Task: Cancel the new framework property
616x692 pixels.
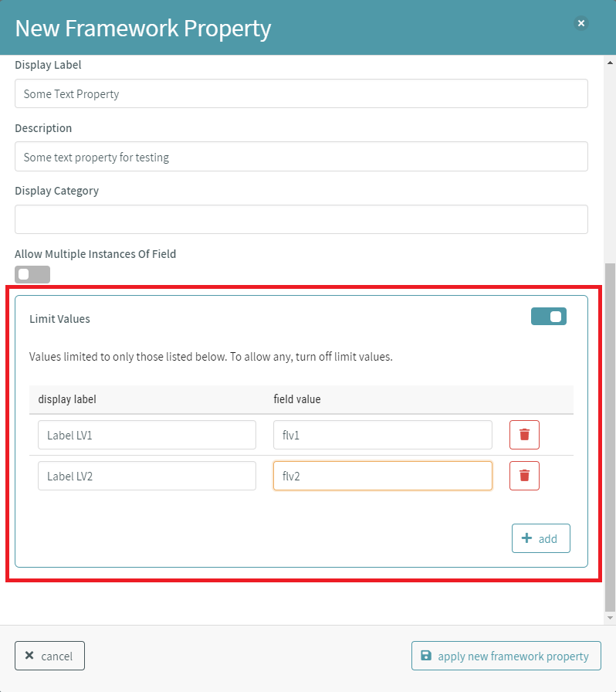Action: tap(49, 656)
